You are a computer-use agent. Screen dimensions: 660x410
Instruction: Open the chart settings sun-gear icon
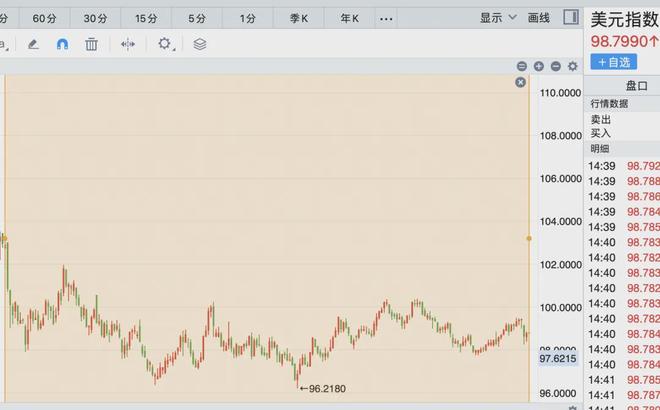[165, 44]
